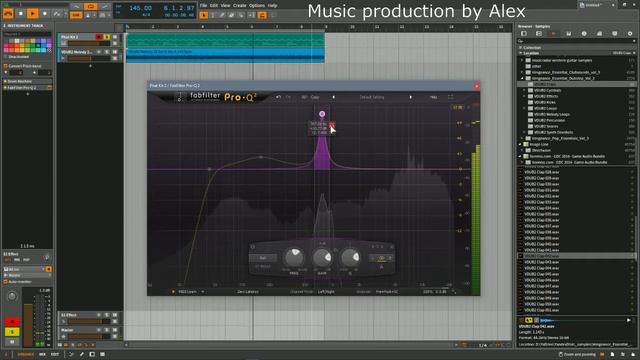Click the FREQ knob in the band controls
640x360 pixels.
pyautogui.click(x=294, y=258)
